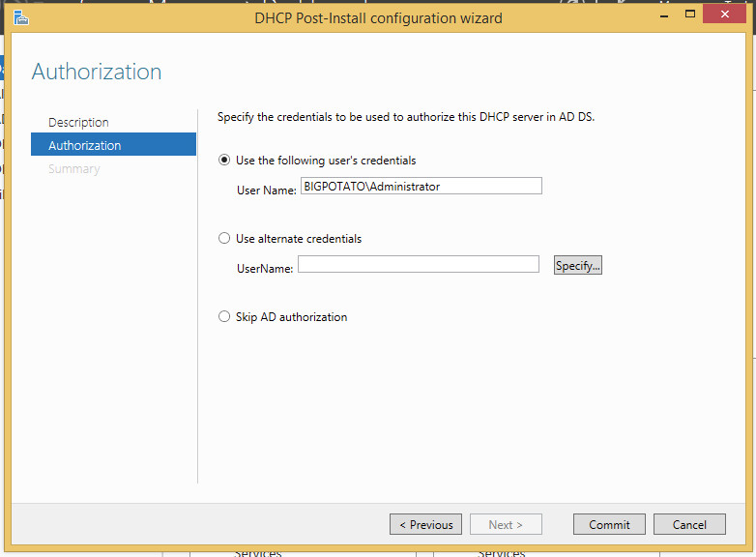
Task: Minimize the DHCP configuration wizard window
Action: pos(663,15)
